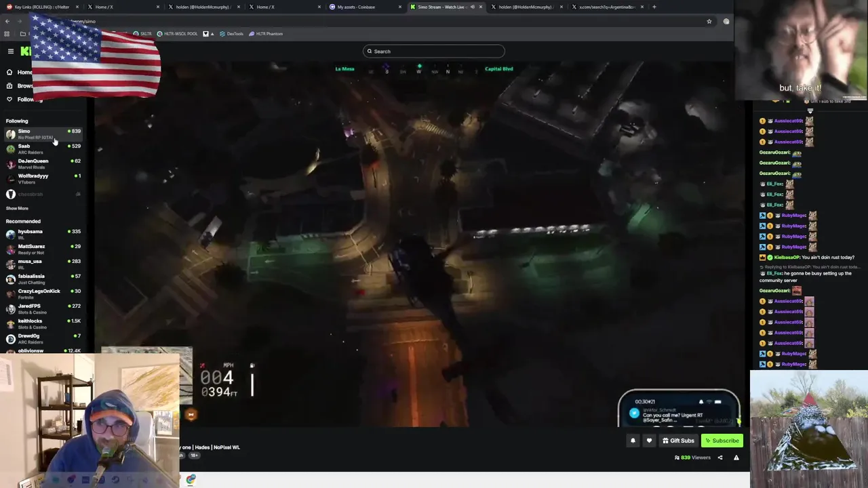This screenshot has height=488, width=868.
Task: Click the share icon near viewer count
Action: 720,457
